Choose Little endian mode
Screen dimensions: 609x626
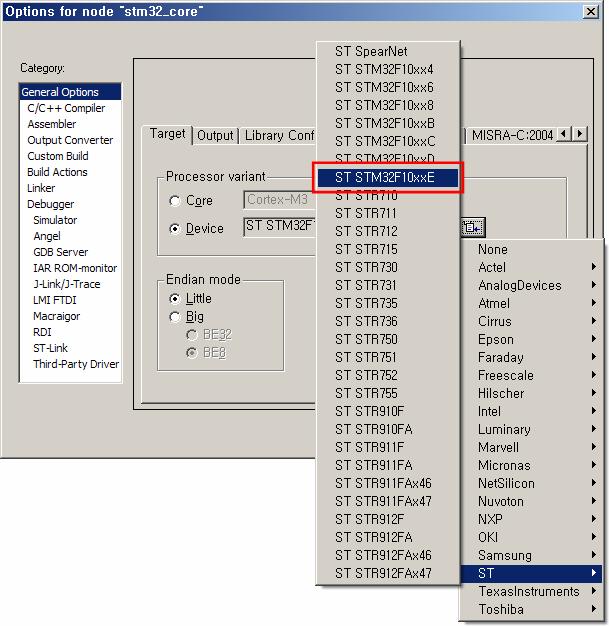pyautogui.click(x=175, y=299)
